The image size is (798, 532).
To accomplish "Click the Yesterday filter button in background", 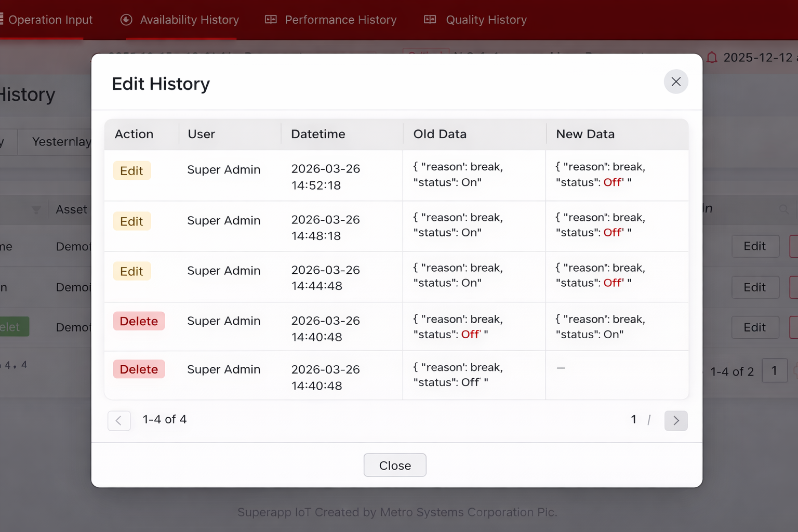I will point(61,142).
